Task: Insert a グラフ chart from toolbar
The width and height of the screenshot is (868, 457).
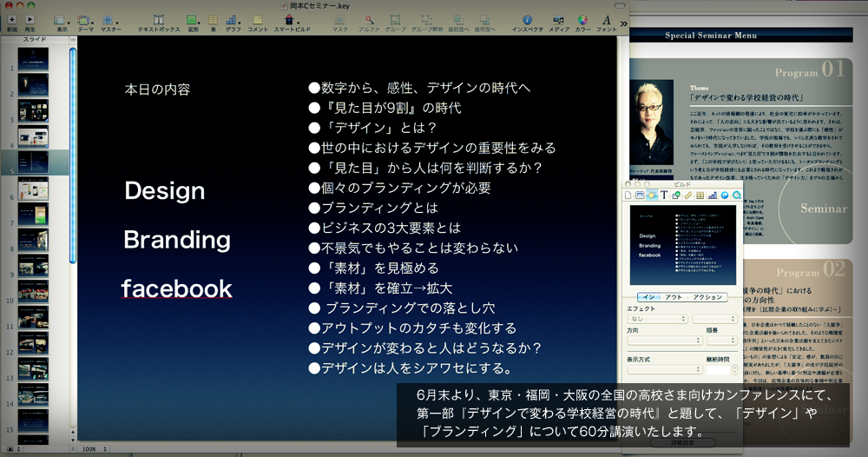Action: tap(233, 23)
